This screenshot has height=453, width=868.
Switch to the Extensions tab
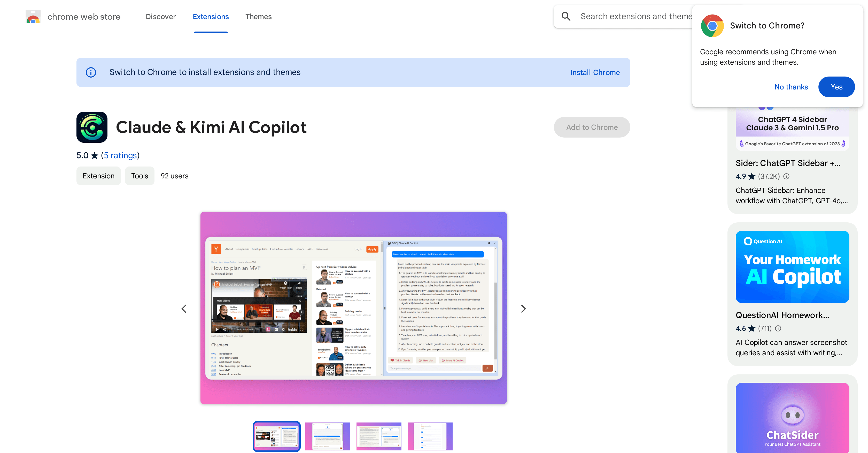tap(211, 17)
